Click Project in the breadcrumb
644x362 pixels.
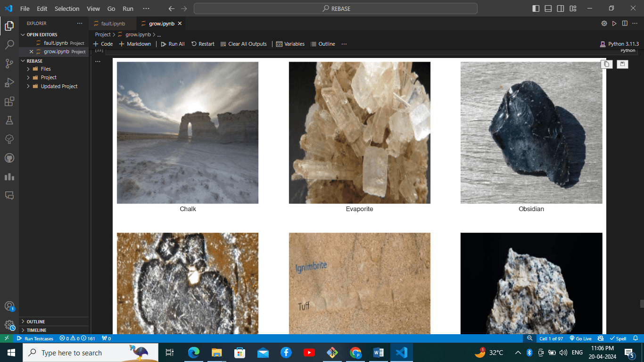(103, 34)
